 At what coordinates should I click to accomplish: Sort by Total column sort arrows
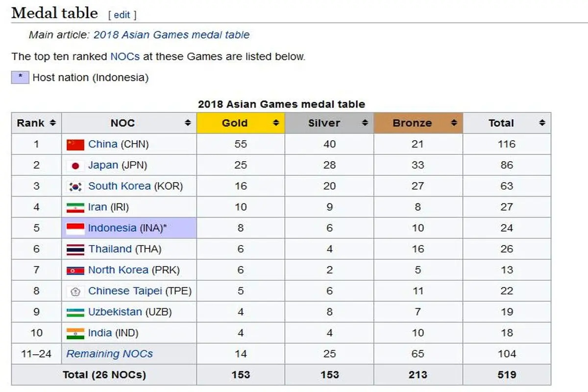point(542,123)
